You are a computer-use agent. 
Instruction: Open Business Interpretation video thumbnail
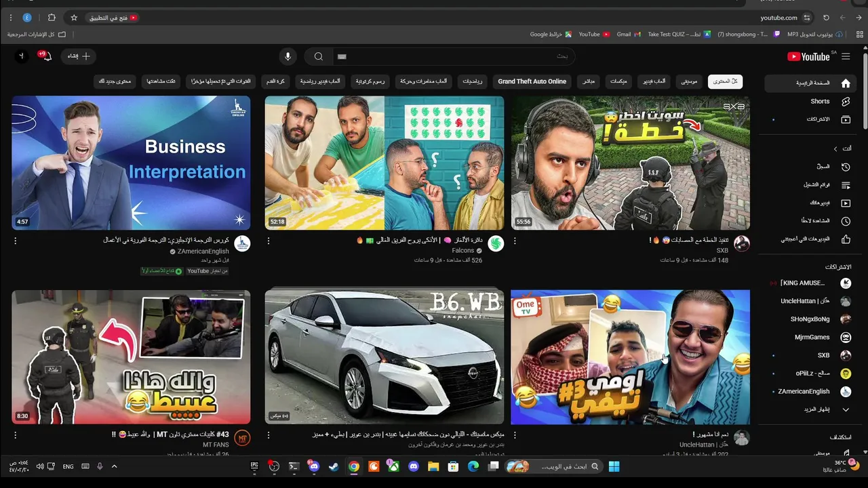[131, 163]
